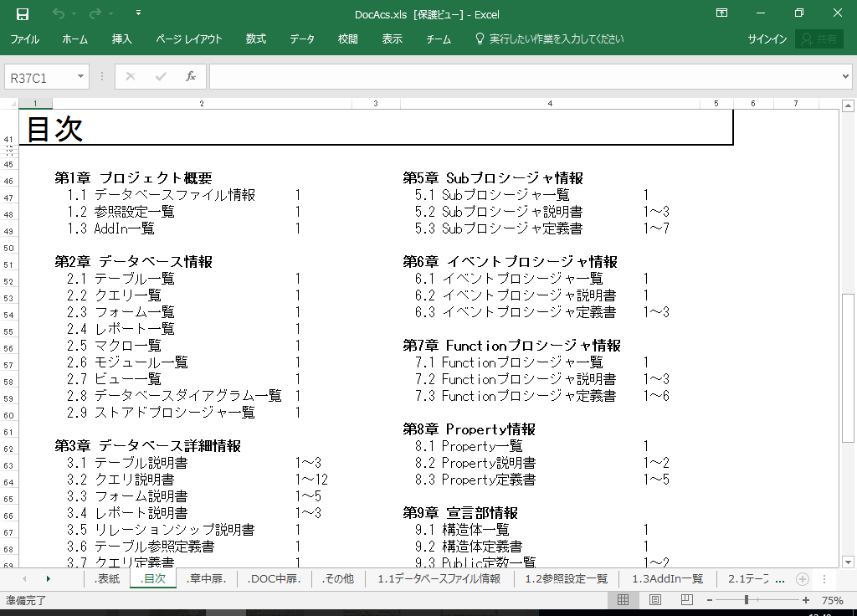Open the データ ribbon tab
The width and height of the screenshot is (857, 616).
tap(302, 39)
